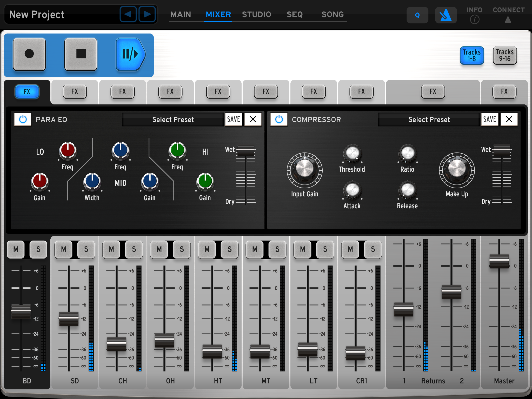This screenshot has width=532, height=399.
Task: Click the LO Gain red knob
Action: [x=40, y=181]
